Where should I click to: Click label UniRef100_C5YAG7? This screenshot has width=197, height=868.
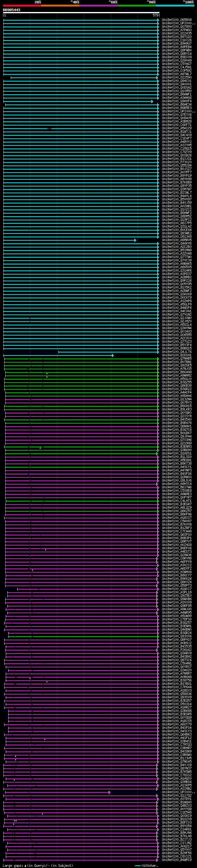point(177,64)
